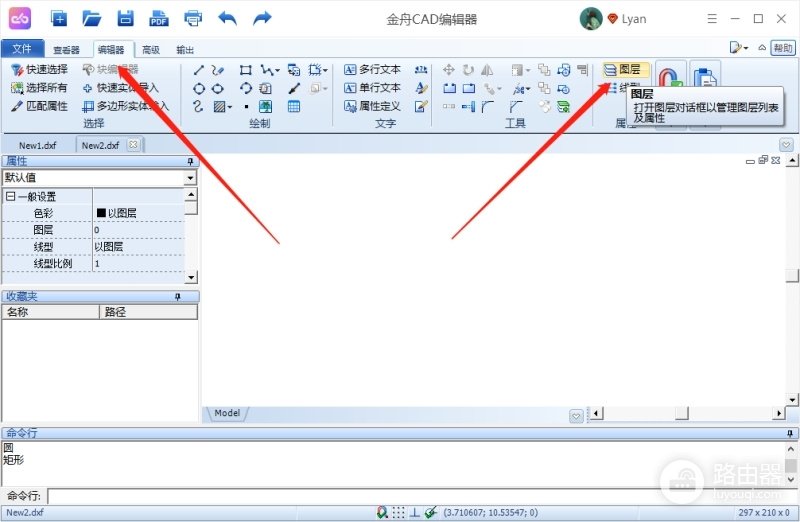Select the Circle drawing tool
This screenshot has height=522, width=800.
(199, 89)
